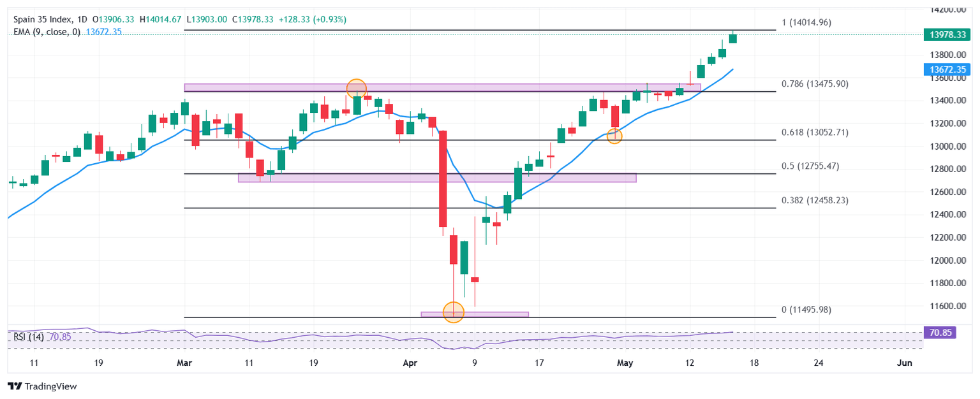The width and height of the screenshot is (980, 399).
Task: Click the TradingView logo
Action: 41,386
